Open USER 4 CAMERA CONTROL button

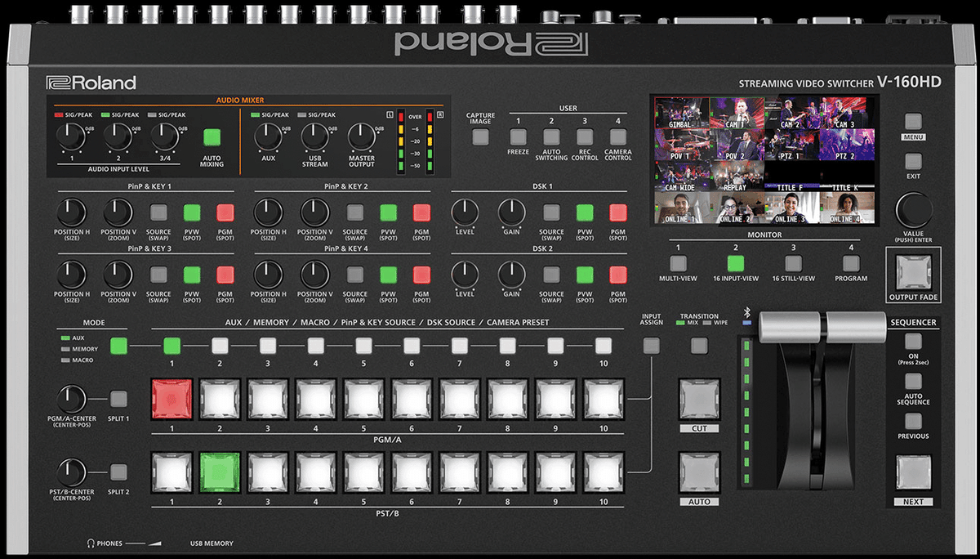click(x=617, y=137)
